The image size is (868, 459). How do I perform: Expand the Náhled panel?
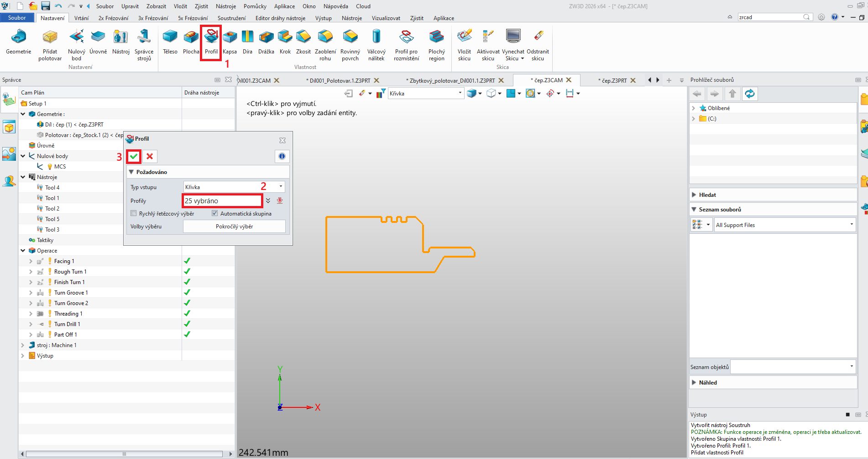coord(694,382)
